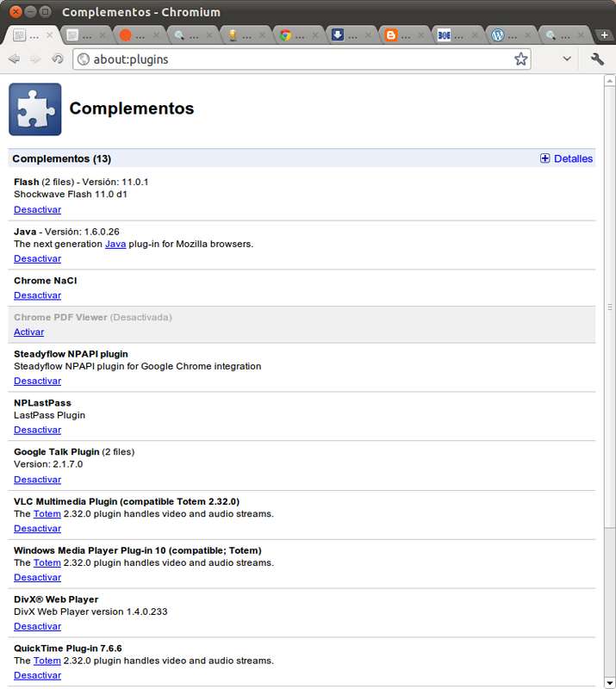The image size is (616, 689).
Task: Open the Totem link under Windows Media Player
Action: pyautogui.click(x=47, y=563)
